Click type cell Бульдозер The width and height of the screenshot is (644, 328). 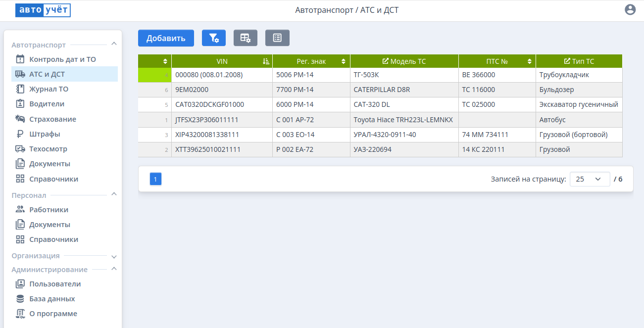pyautogui.click(x=579, y=90)
